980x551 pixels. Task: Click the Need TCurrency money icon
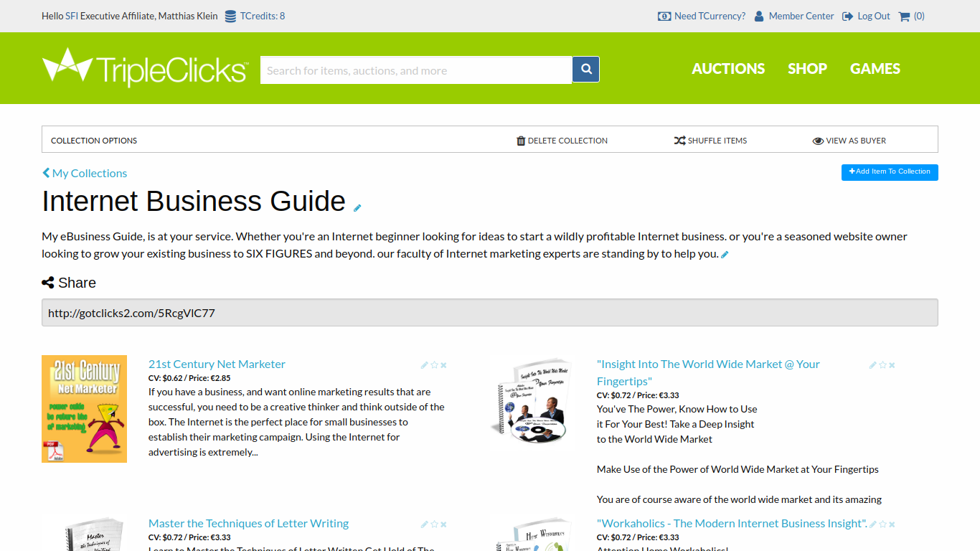(x=664, y=16)
